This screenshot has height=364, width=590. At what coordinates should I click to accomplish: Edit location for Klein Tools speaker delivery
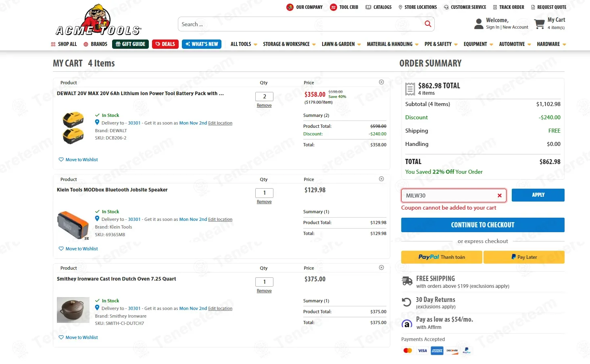220,220
